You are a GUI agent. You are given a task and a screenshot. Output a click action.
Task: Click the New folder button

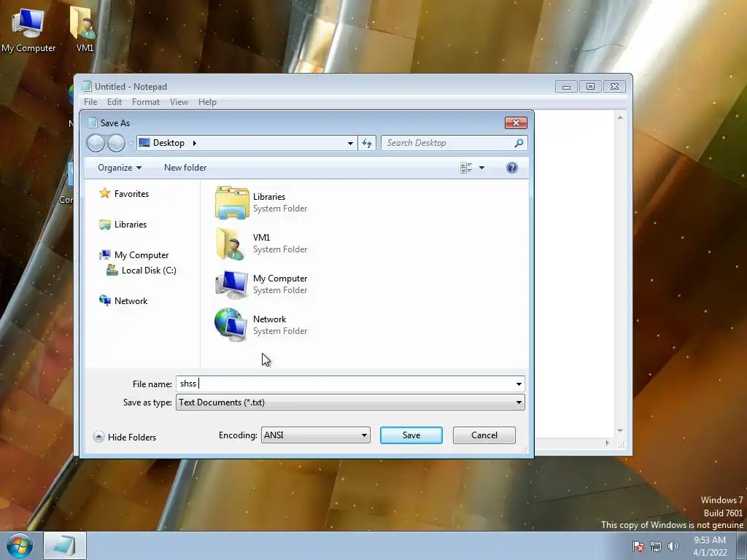185,168
